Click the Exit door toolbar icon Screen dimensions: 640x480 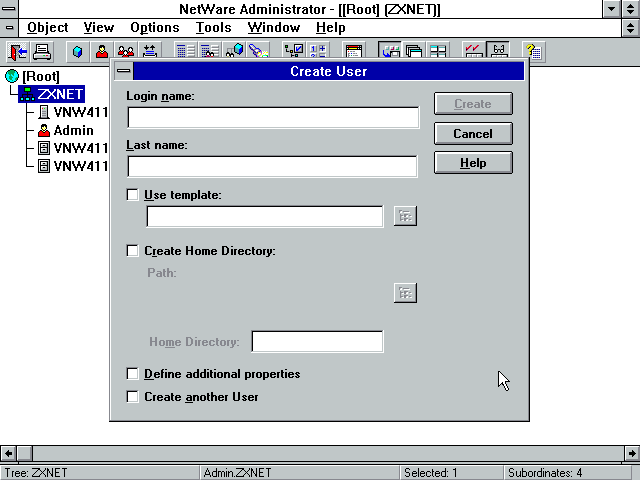click(x=18, y=52)
